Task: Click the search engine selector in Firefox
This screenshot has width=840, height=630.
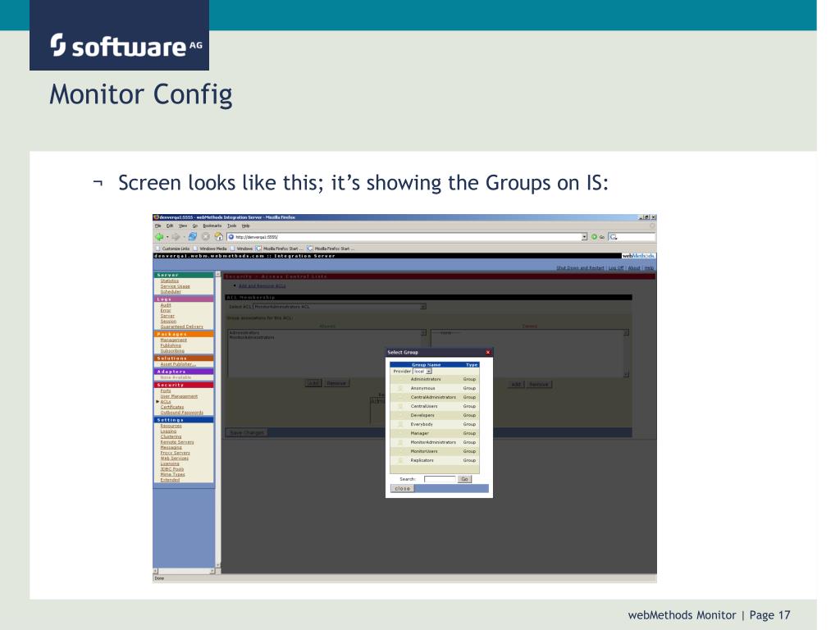Action: pyautogui.click(x=613, y=237)
